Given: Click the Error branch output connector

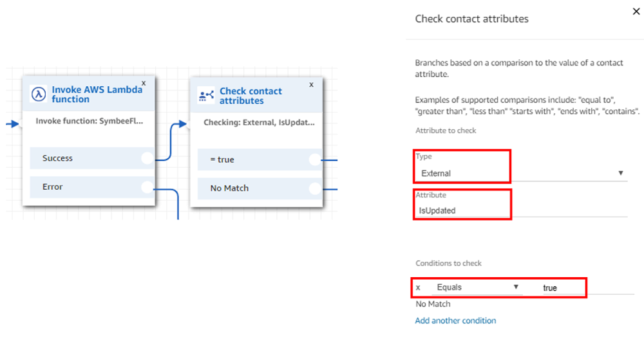Looking at the screenshot, I should 147,187.
